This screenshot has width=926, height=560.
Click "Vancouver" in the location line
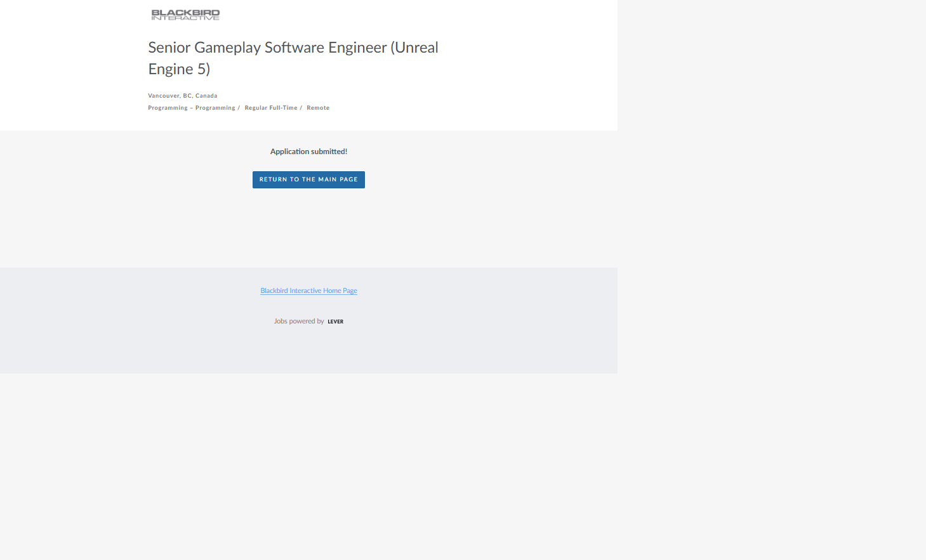point(164,96)
